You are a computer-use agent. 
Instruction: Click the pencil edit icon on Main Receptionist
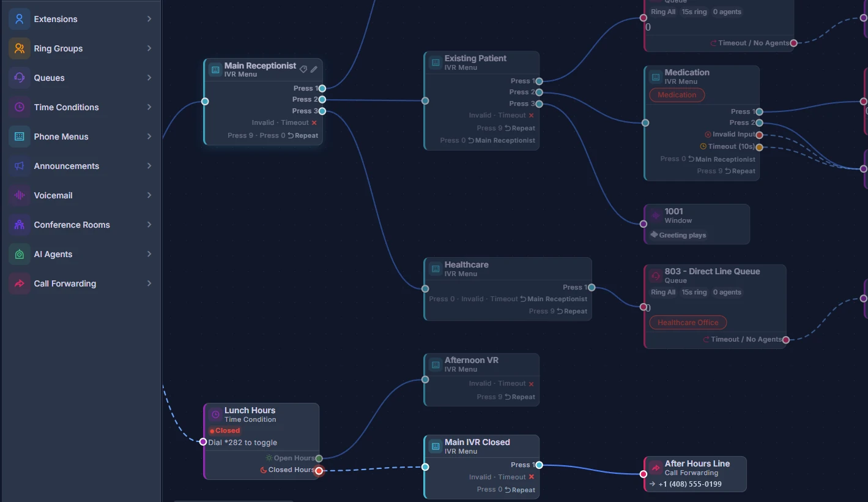pos(314,69)
